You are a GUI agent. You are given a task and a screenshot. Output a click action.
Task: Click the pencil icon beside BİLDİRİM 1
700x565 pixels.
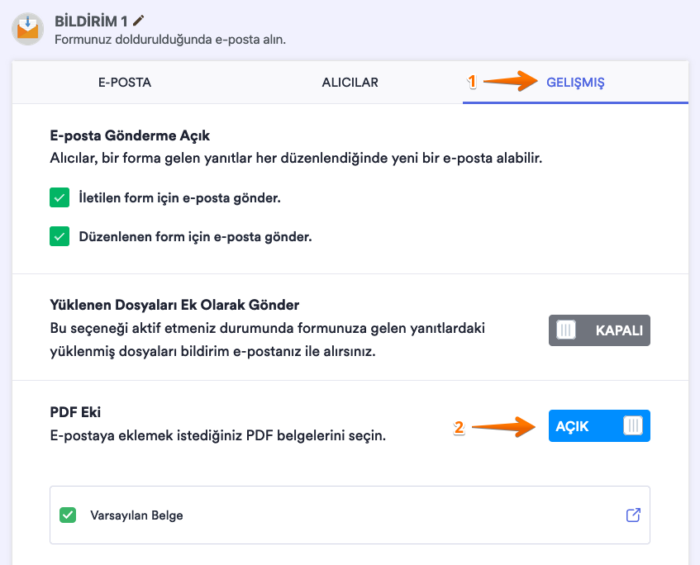(139, 19)
